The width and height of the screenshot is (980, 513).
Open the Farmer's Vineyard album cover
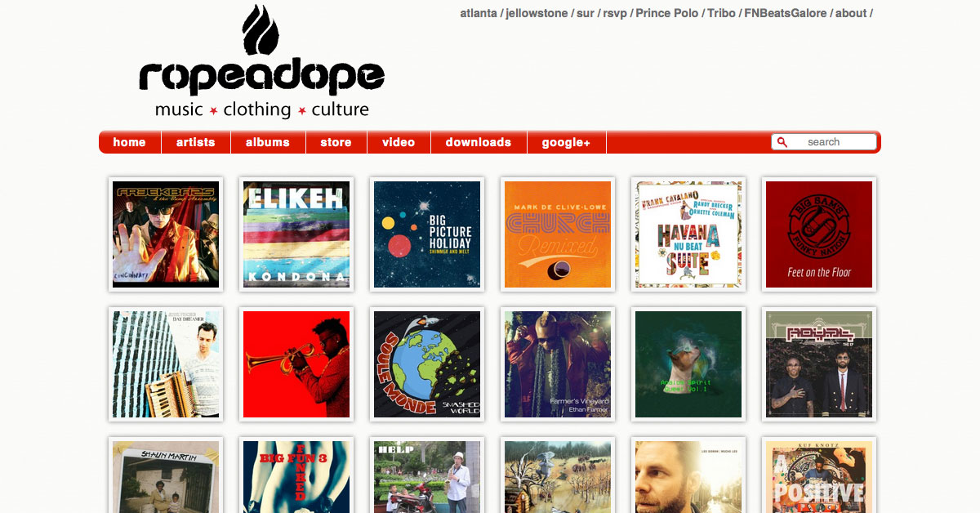click(558, 364)
